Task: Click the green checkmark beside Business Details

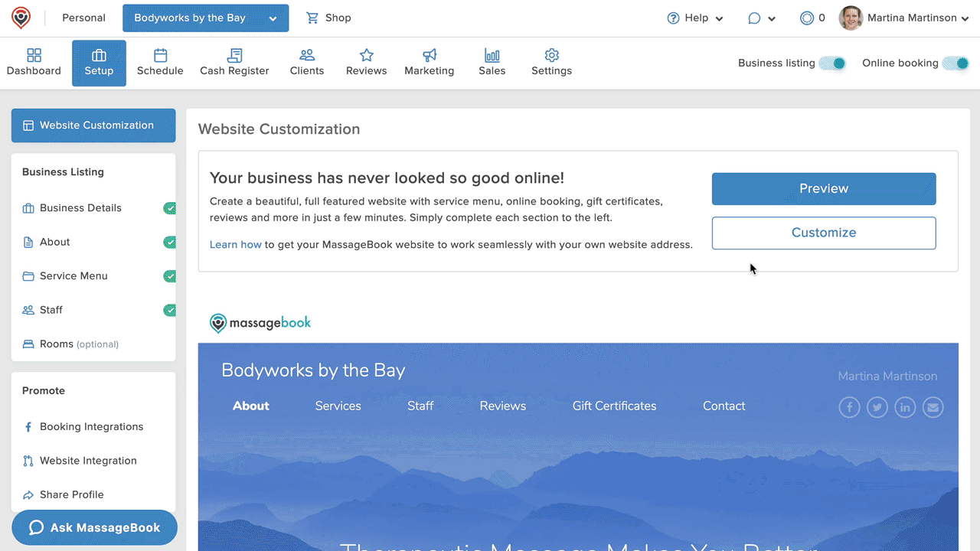Action: [169, 208]
